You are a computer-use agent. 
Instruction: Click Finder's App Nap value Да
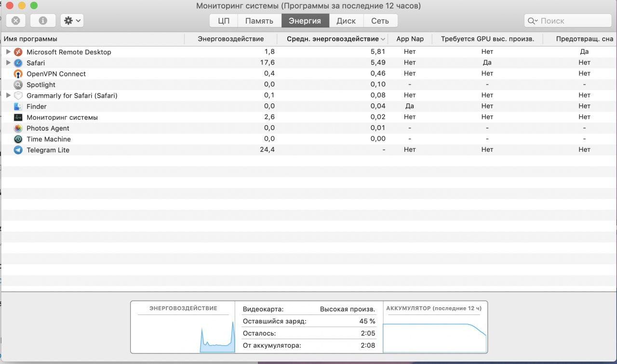(x=410, y=106)
